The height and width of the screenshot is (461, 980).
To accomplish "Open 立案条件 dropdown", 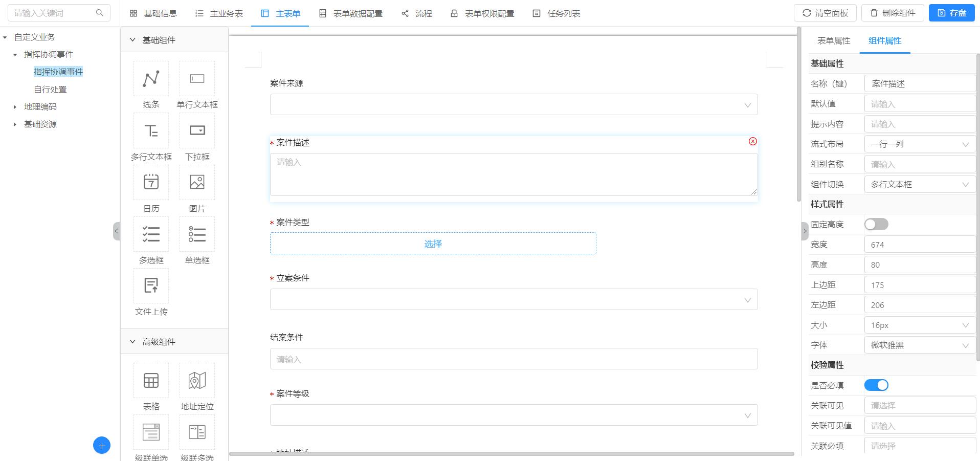I will tap(514, 299).
